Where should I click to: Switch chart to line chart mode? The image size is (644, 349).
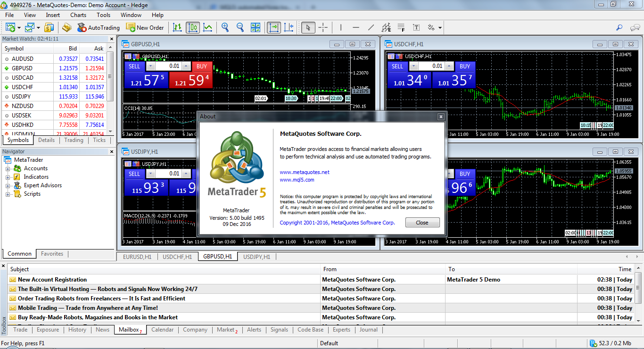point(207,27)
